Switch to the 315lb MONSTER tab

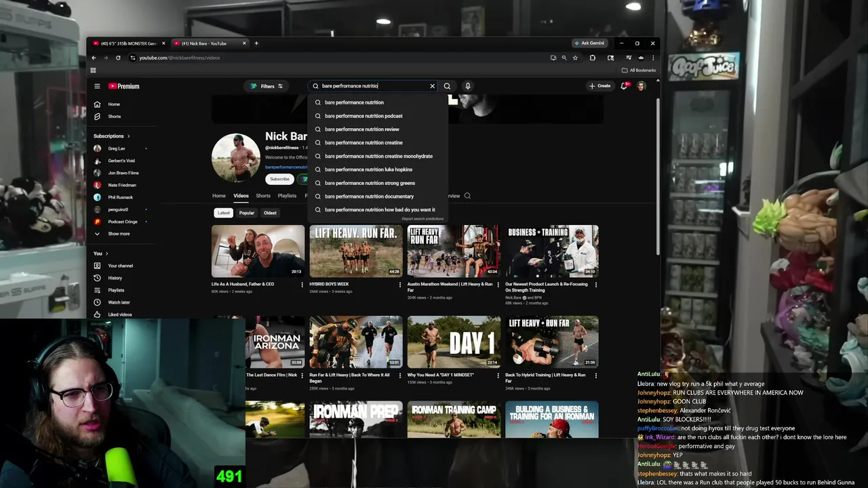[127, 43]
